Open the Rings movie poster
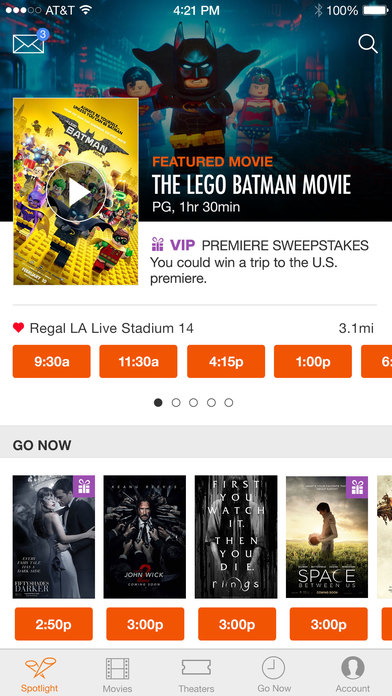 (x=236, y=537)
